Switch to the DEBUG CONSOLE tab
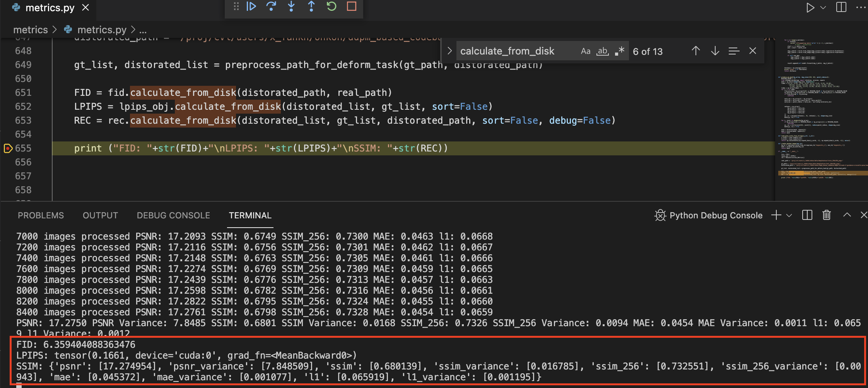Image resolution: width=868 pixels, height=388 pixels. [173, 215]
